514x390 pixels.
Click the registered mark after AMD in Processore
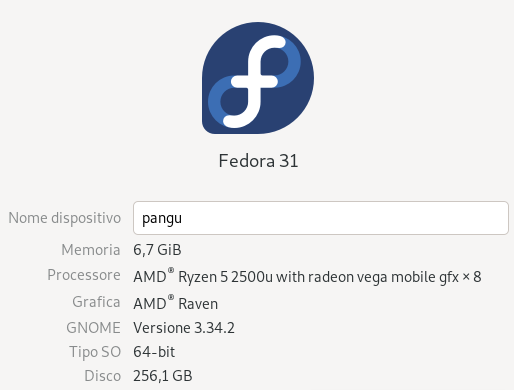[171, 270]
